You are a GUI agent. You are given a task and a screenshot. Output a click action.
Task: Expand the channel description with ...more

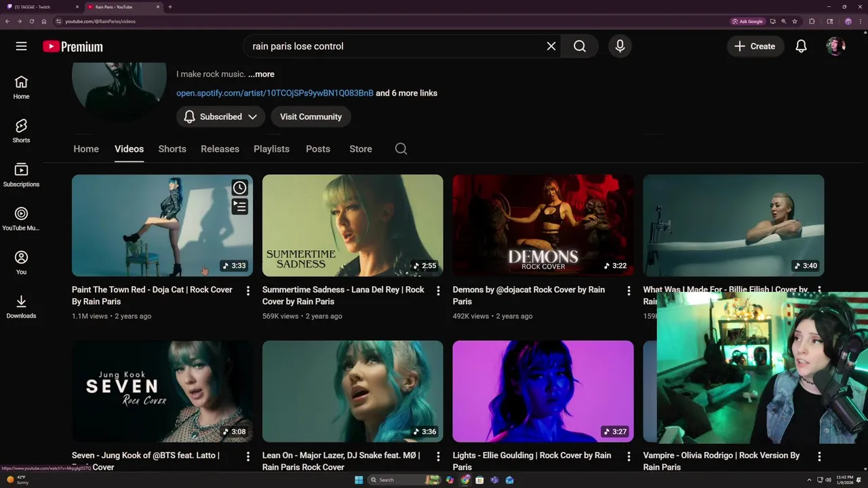coord(261,74)
